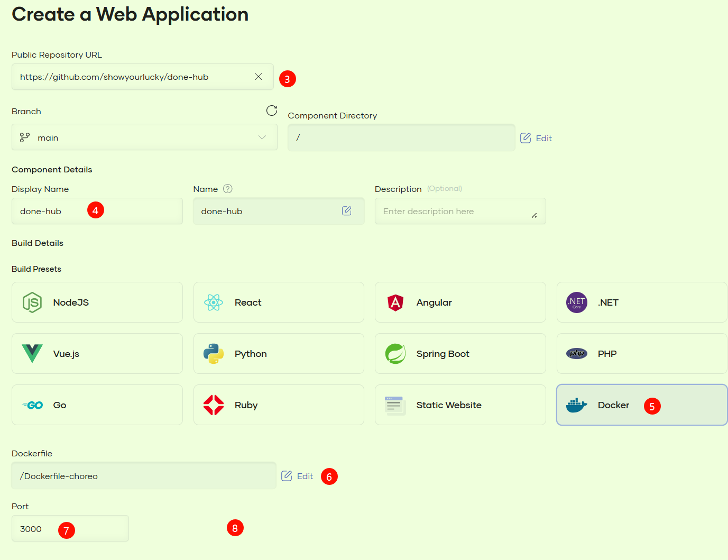
Task: Select the Go build preset
Action: (97, 405)
